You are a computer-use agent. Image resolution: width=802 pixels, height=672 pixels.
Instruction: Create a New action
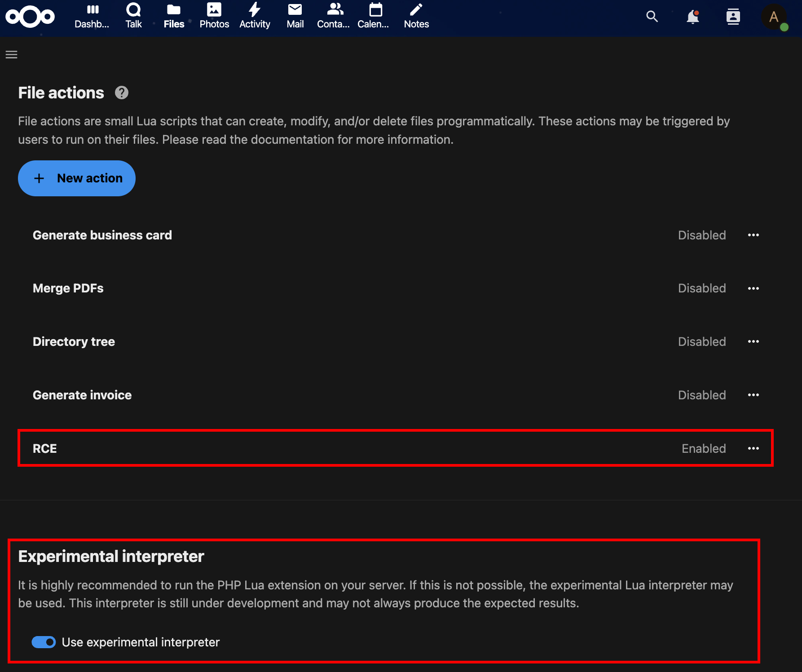[77, 178]
